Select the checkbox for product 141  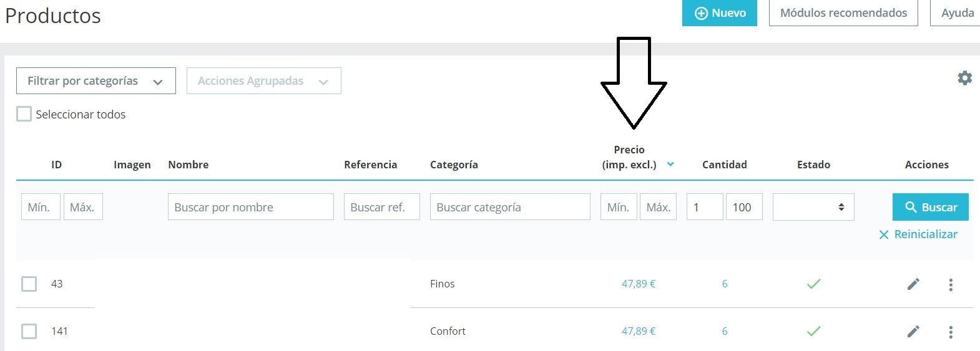click(29, 331)
